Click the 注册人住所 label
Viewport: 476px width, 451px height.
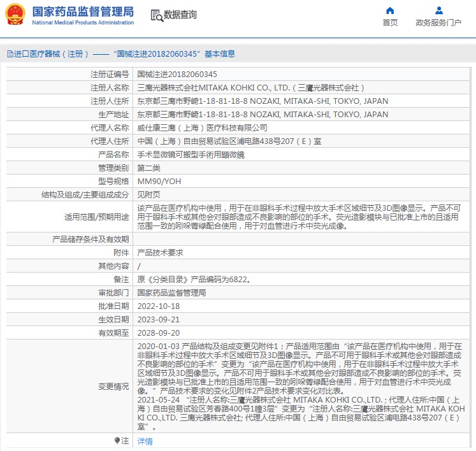pos(110,101)
